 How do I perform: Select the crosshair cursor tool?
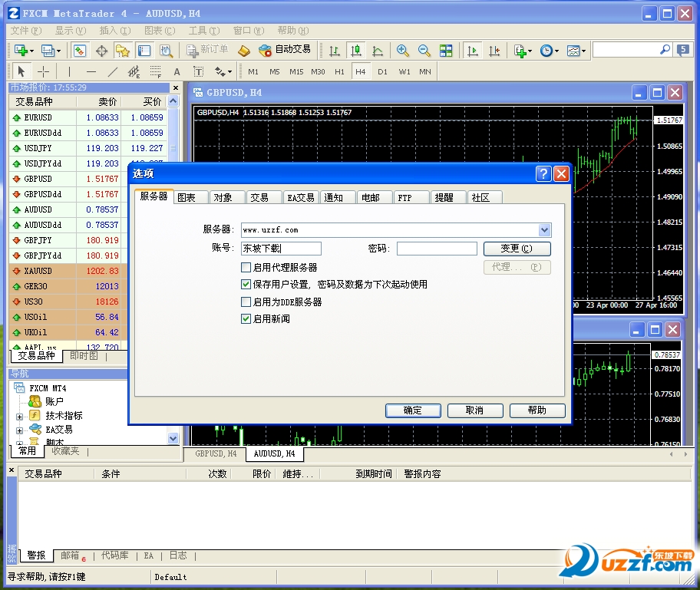[44, 71]
